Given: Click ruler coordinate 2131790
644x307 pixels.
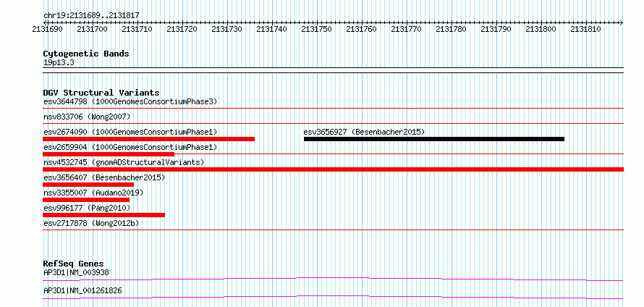Looking at the screenshot, I should pyautogui.click(x=496, y=29).
